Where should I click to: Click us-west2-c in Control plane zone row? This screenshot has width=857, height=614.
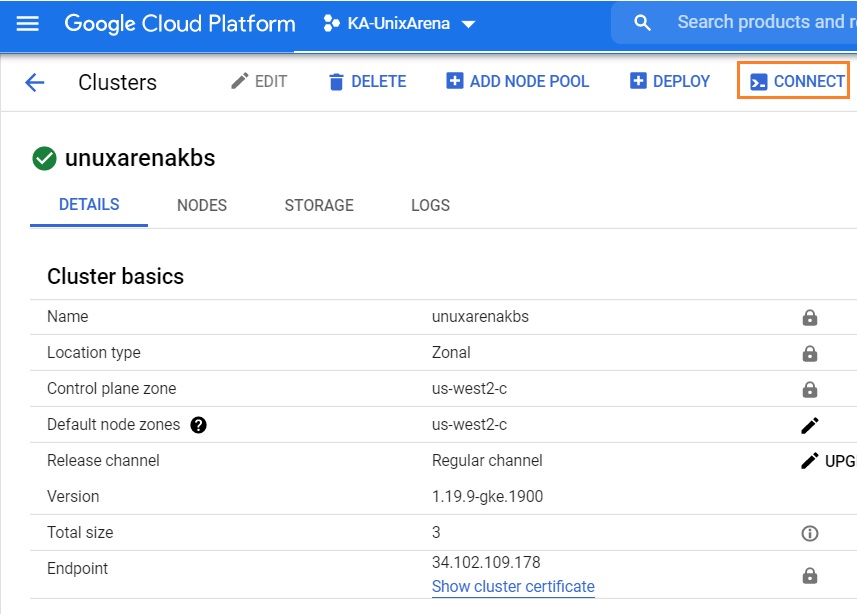coord(469,388)
